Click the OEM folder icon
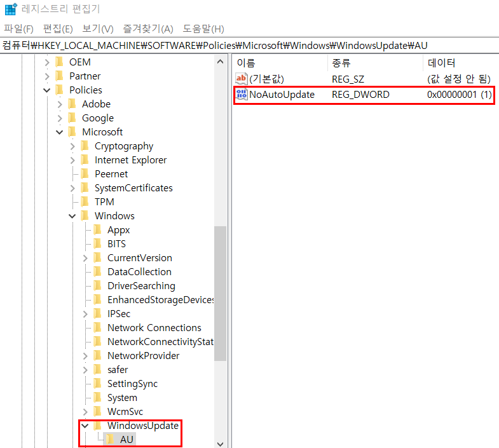 pos(60,62)
